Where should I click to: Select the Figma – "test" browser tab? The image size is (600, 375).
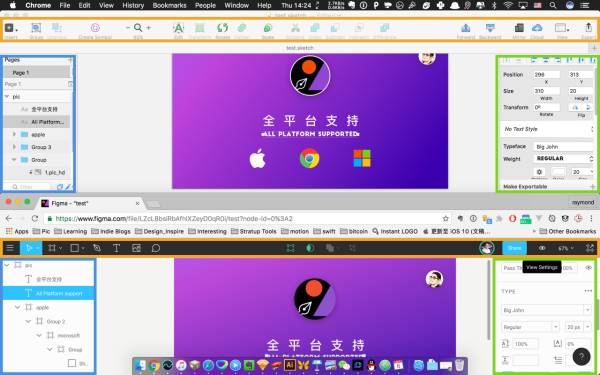[x=90, y=203]
